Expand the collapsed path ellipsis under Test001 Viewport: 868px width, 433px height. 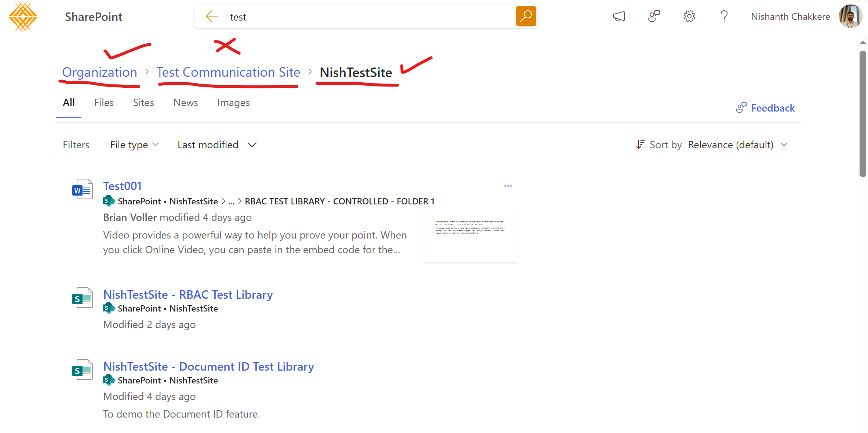coord(231,201)
